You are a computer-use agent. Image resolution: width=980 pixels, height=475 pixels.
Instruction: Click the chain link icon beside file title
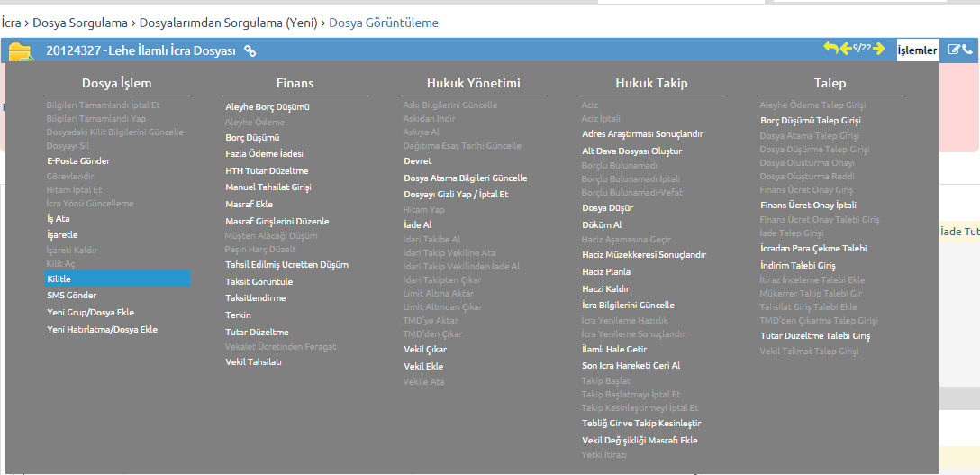[x=250, y=51]
